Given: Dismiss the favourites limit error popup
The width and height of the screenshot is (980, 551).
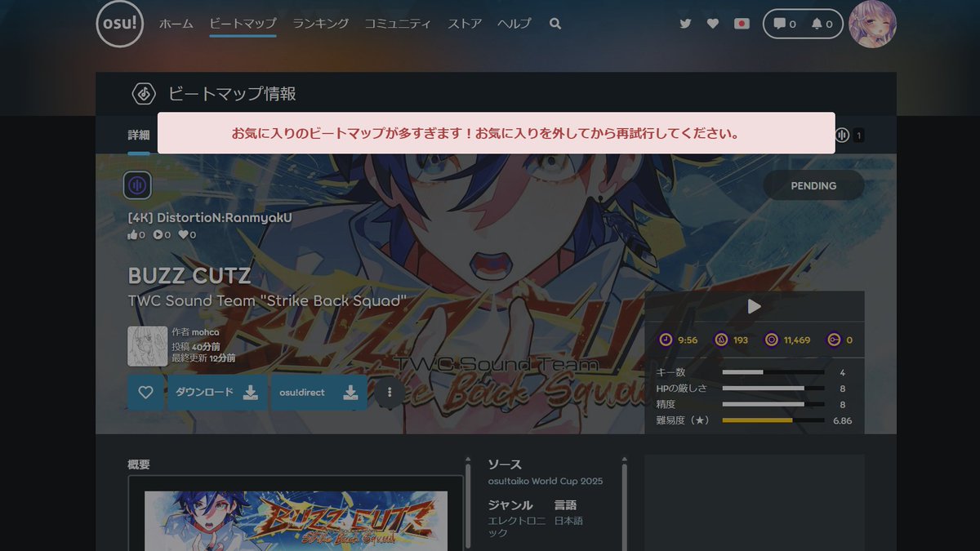Looking at the screenshot, I should pos(496,133).
